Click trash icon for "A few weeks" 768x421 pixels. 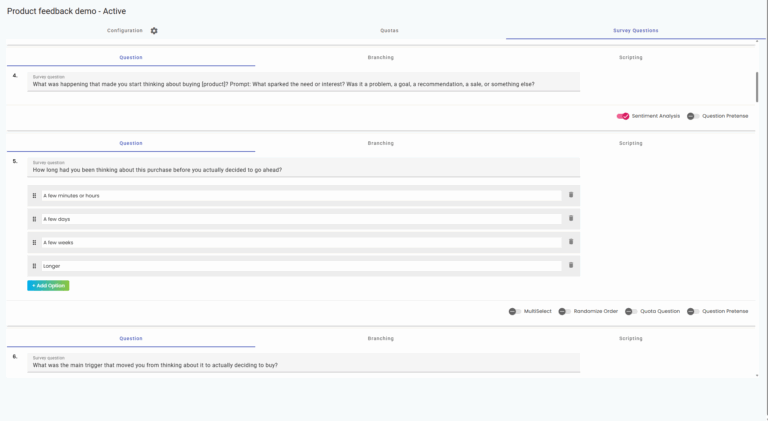(571, 242)
